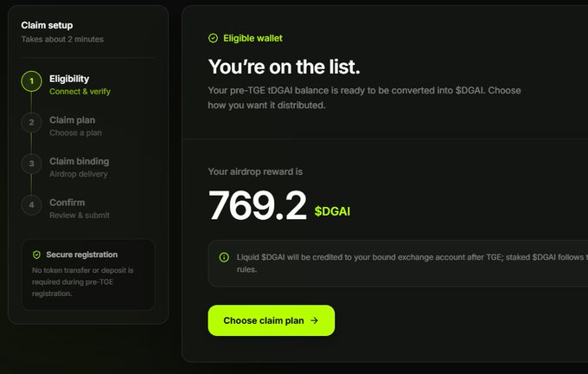Go to the Claim binding step
The height and width of the screenshot is (374, 588).
coord(80,162)
